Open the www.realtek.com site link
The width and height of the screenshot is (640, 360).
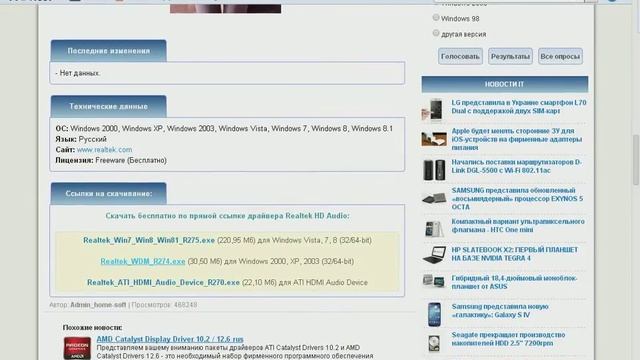coord(104,150)
